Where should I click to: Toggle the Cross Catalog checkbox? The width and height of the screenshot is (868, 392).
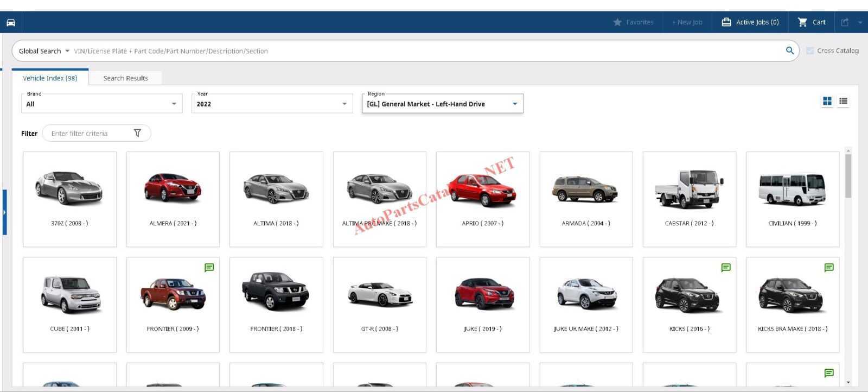click(810, 50)
